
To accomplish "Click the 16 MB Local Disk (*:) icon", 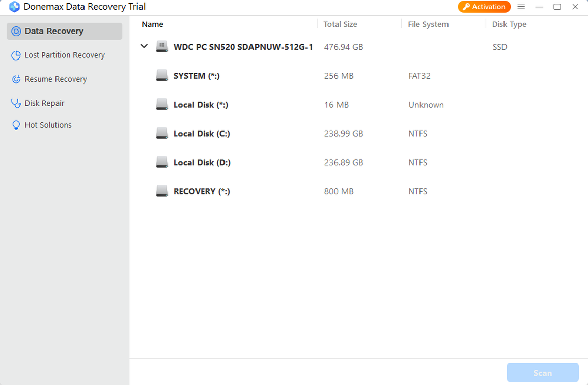I will coord(162,104).
